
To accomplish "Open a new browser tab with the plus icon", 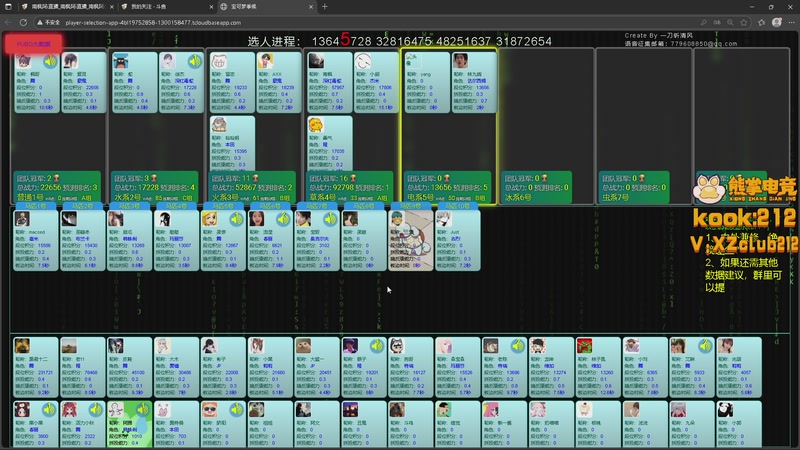I will click(x=324, y=7).
